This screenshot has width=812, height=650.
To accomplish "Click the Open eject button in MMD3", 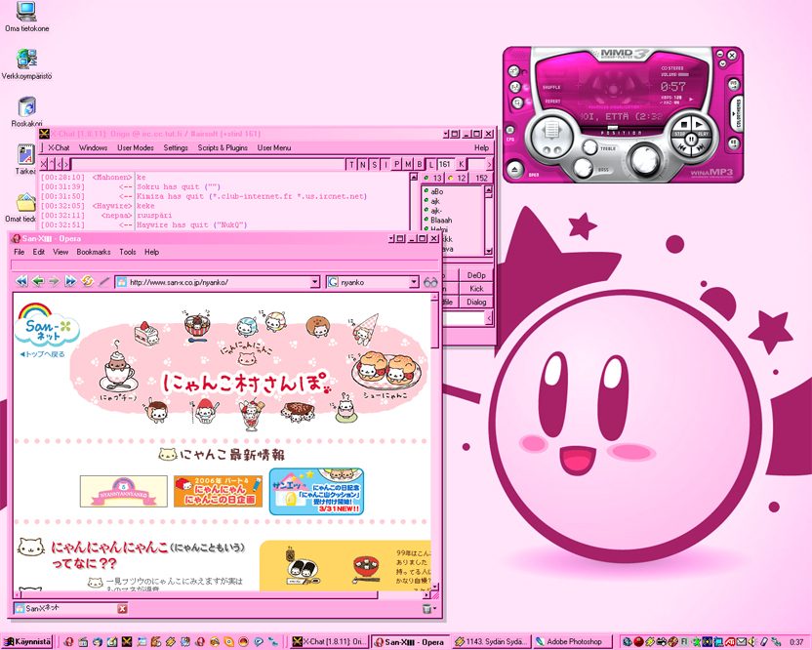I will click(x=515, y=169).
